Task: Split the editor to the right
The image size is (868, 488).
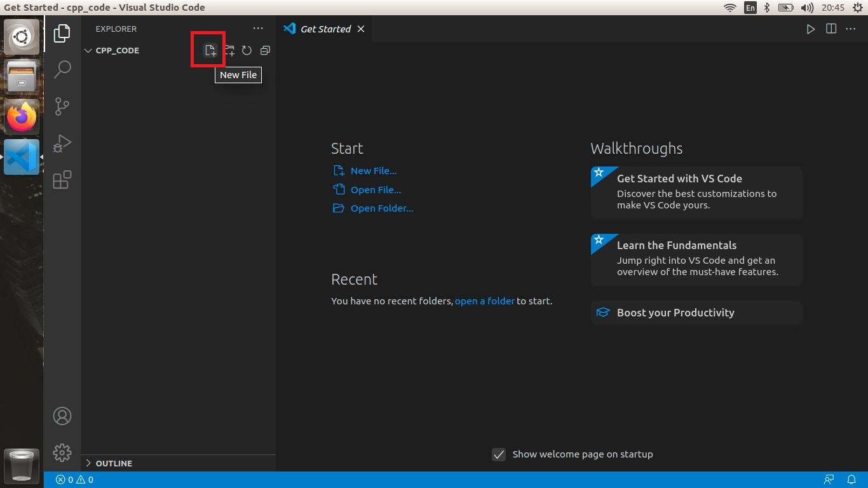Action: 831,29
